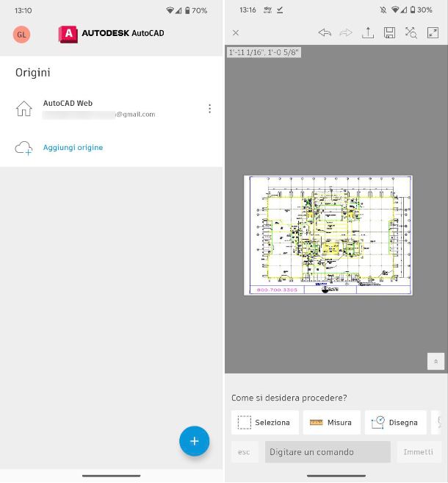Choose the Misura measure tool
The image size is (448, 483).
331,422
